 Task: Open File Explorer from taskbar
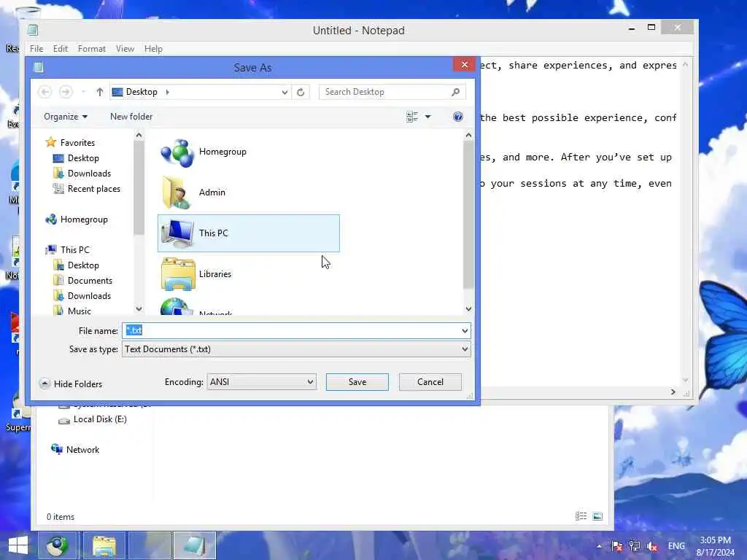point(104,545)
